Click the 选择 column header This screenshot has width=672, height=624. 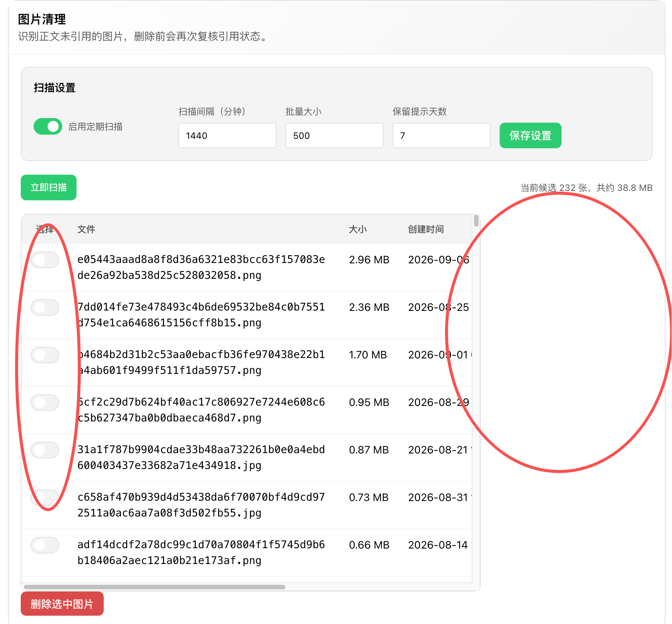(45, 229)
